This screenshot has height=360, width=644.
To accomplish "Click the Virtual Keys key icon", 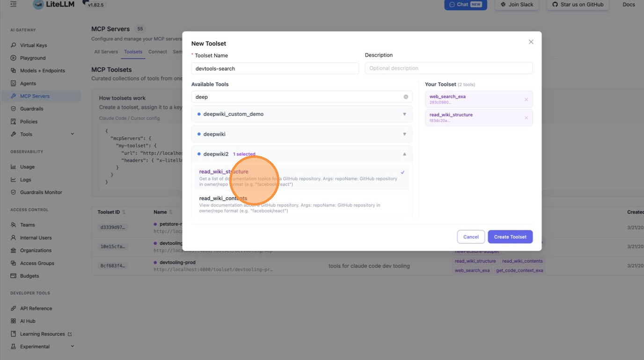I will pos(13,45).
